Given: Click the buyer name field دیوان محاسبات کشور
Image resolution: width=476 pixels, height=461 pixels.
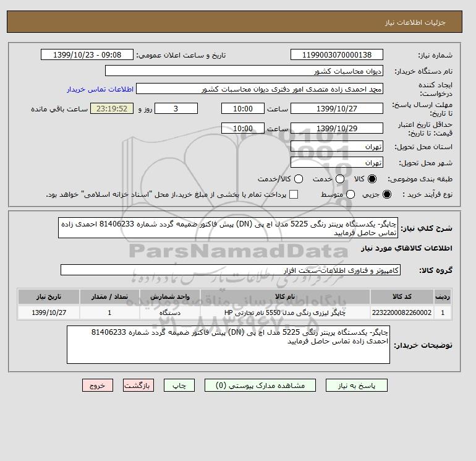Looking at the screenshot, I should point(244,71).
